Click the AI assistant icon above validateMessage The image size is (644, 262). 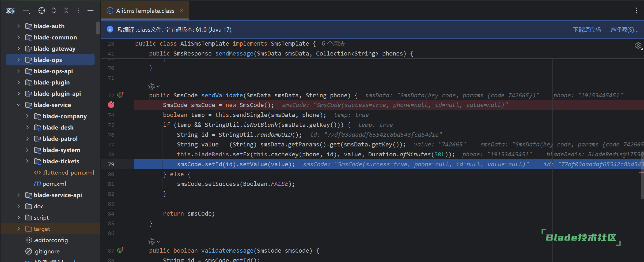coord(151,242)
